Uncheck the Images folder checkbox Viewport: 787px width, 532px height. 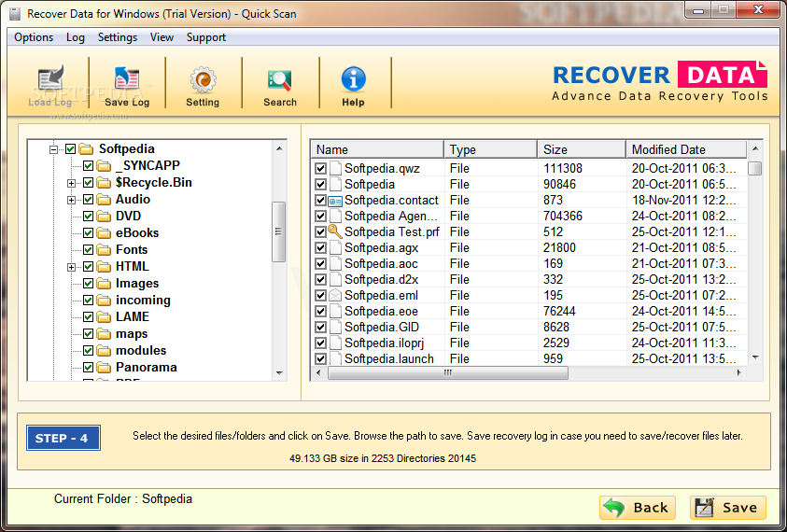coord(88,284)
